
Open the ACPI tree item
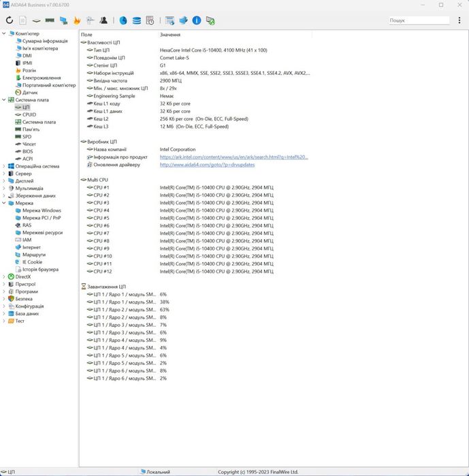(x=28, y=159)
